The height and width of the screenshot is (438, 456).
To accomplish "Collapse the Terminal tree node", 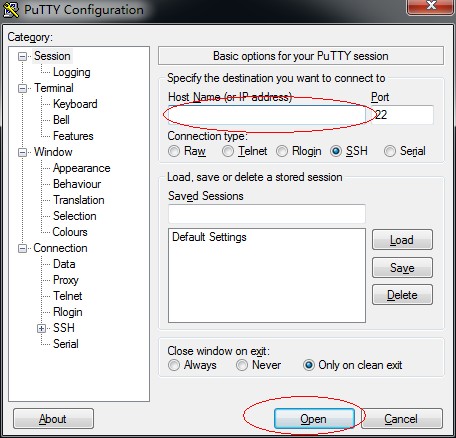I will [22, 88].
